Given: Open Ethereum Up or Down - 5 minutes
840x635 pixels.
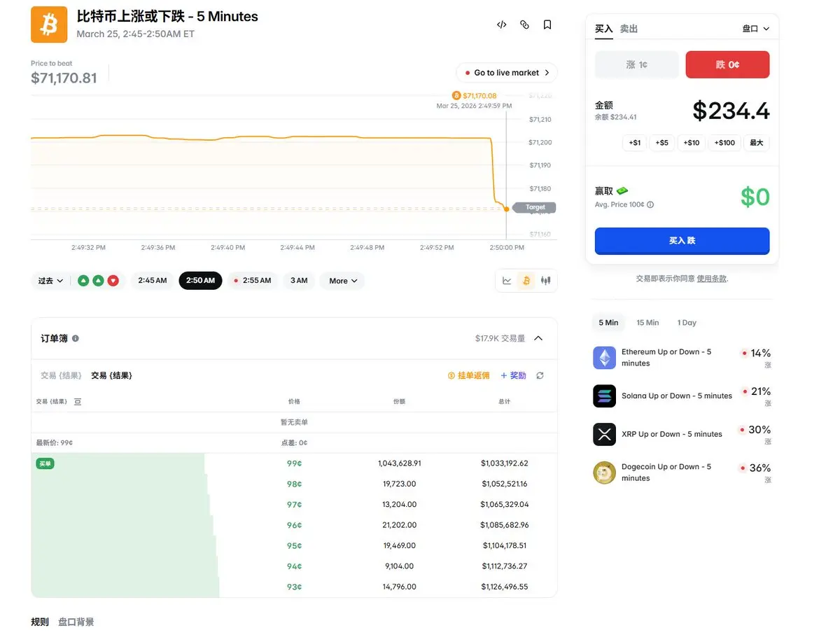Looking at the screenshot, I should tap(666, 358).
